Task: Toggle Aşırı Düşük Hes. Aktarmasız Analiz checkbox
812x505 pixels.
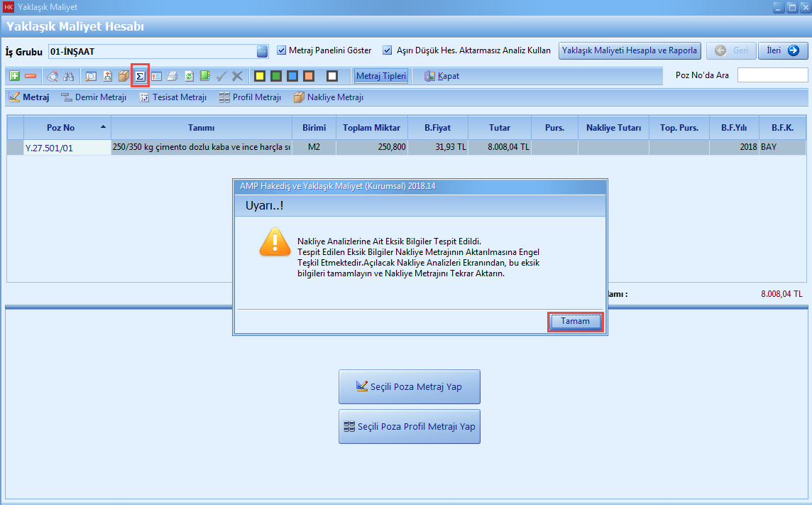Action: tap(388, 50)
